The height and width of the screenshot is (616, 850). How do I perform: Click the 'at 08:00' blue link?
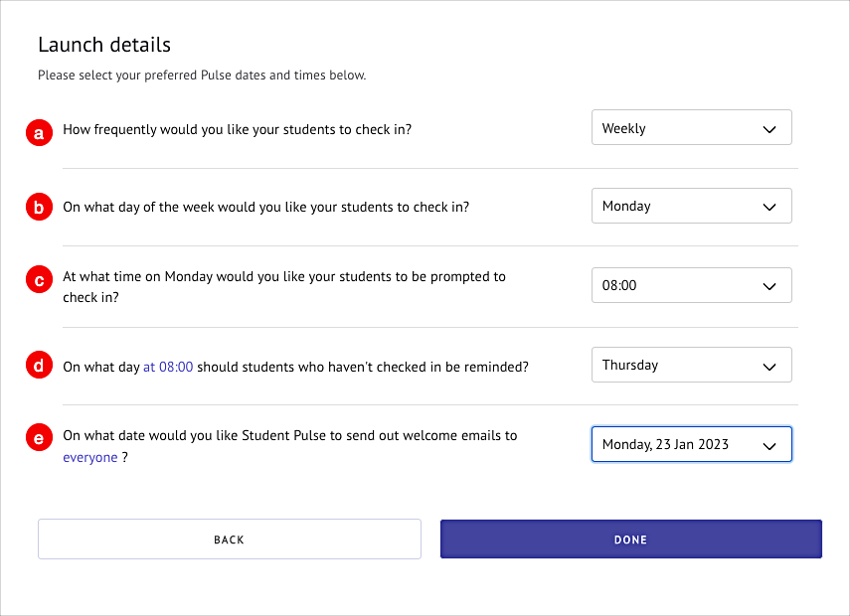click(168, 367)
